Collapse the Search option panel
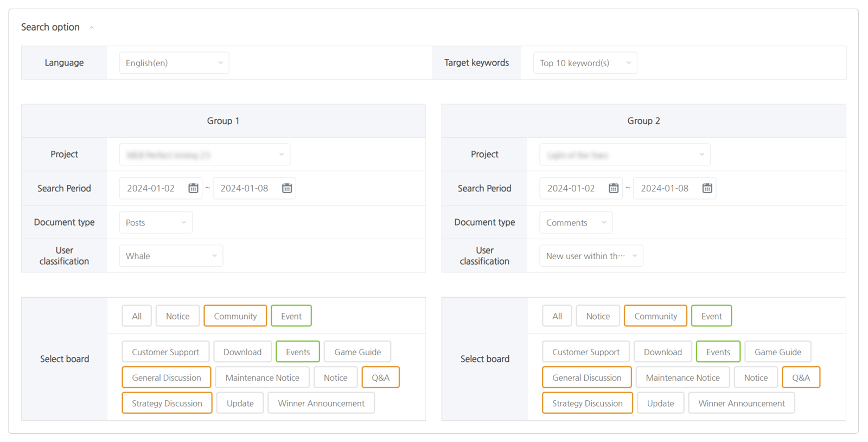Image resolution: width=868 pixels, height=442 pixels. (91, 28)
